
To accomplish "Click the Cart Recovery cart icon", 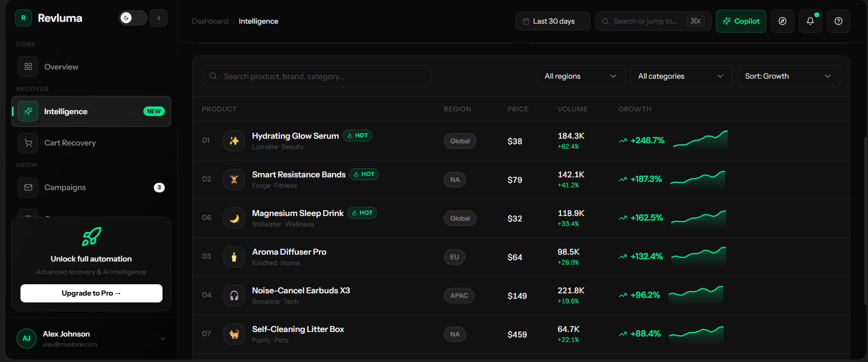I will click(28, 143).
